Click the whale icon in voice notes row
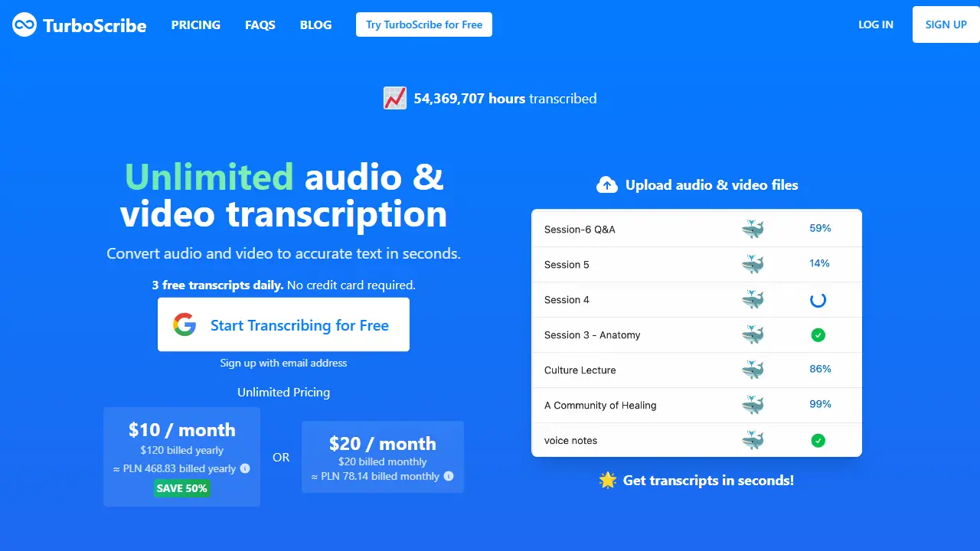This screenshot has height=551, width=980. [753, 440]
